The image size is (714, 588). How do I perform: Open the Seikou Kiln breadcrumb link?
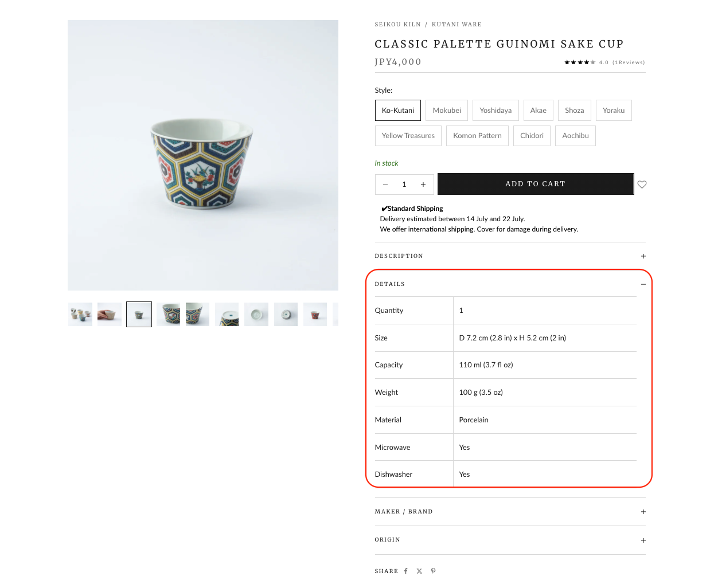click(x=397, y=25)
